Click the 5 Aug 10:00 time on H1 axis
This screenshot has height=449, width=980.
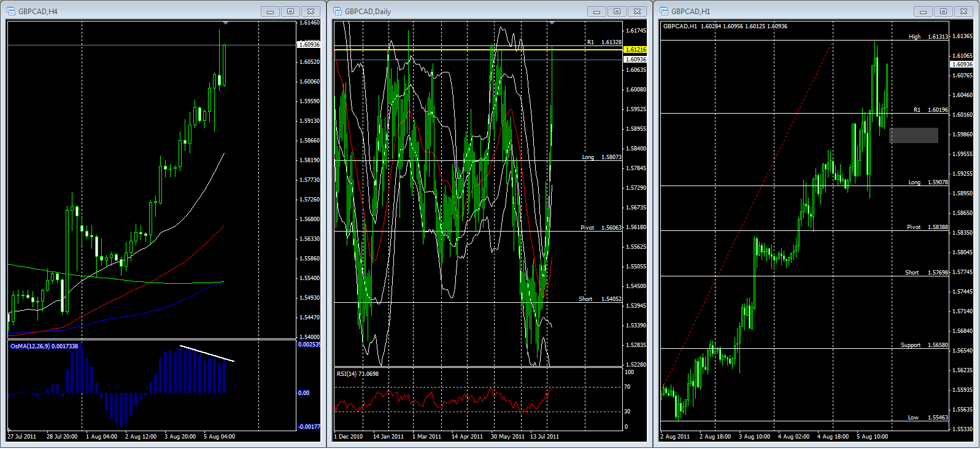(872, 437)
